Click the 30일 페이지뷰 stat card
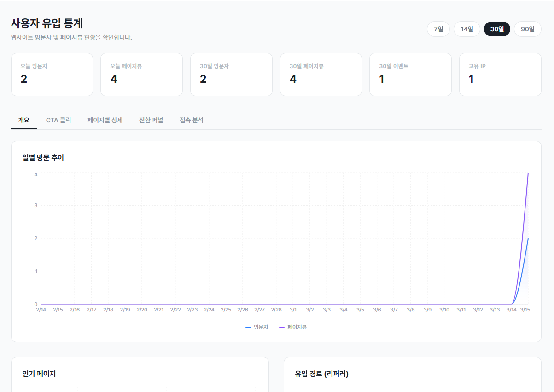The width and height of the screenshot is (554, 392). point(321,75)
